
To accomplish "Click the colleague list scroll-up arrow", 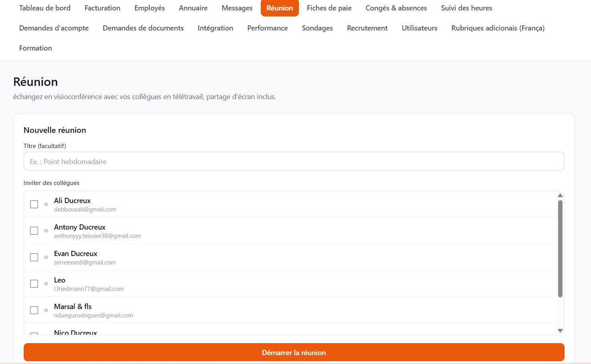I will (x=560, y=195).
